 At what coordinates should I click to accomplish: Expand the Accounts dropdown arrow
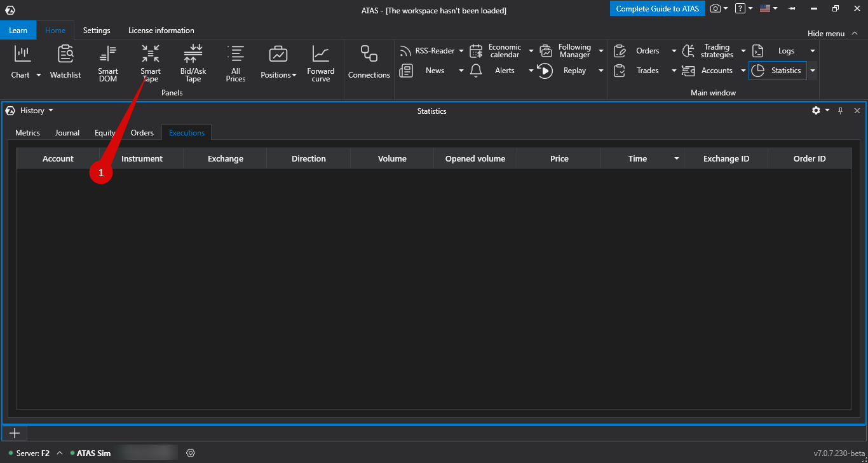(743, 71)
